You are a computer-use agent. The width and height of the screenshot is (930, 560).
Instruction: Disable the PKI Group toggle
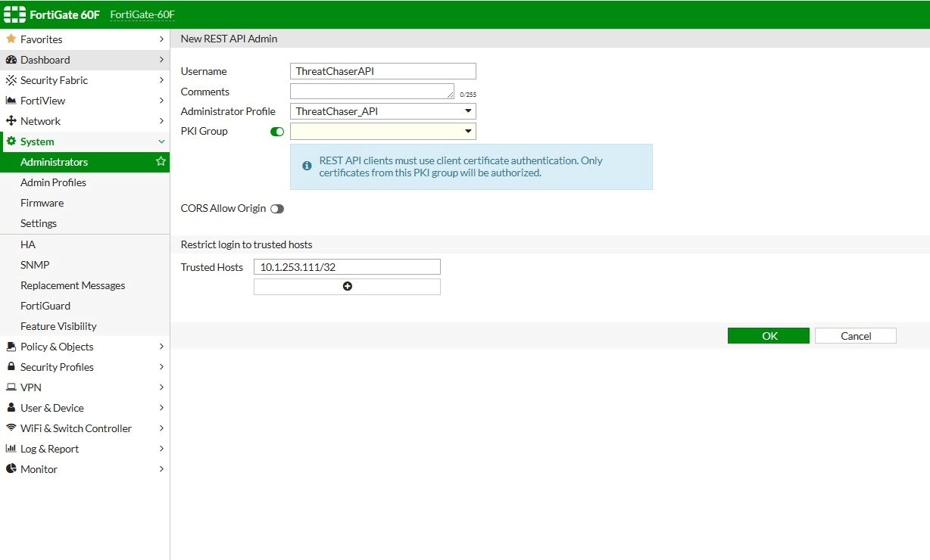(277, 132)
